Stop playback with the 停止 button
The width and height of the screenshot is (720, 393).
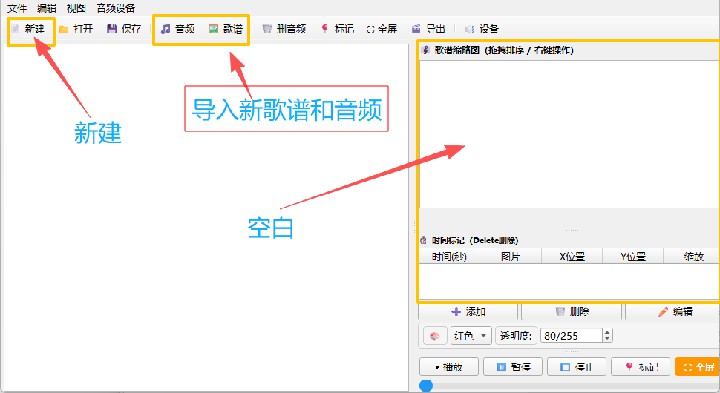(x=576, y=367)
